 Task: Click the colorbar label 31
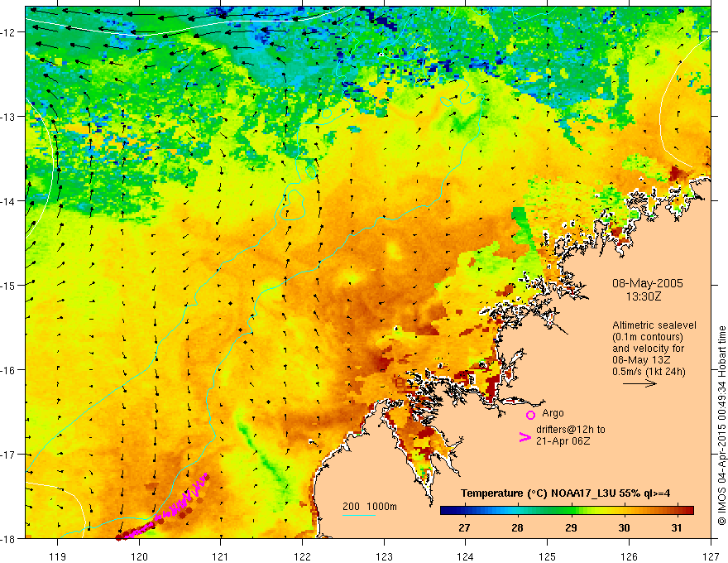pos(677,527)
